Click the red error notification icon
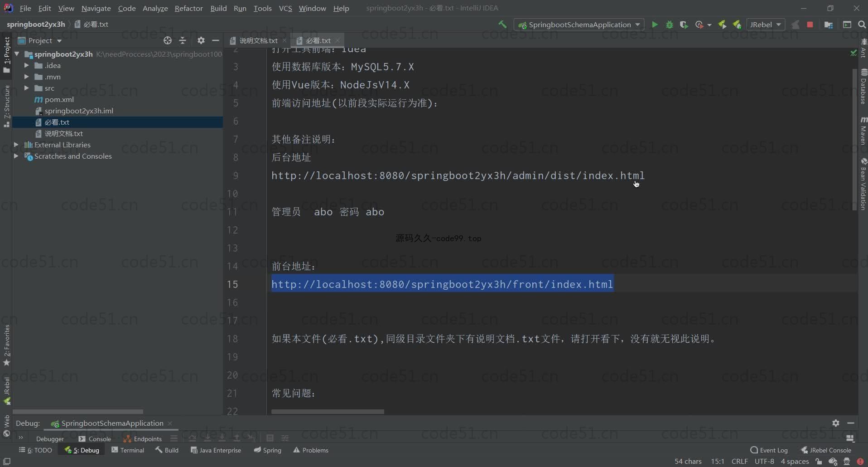Image resolution: width=868 pixels, height=467 pixels. click(860, 462)
